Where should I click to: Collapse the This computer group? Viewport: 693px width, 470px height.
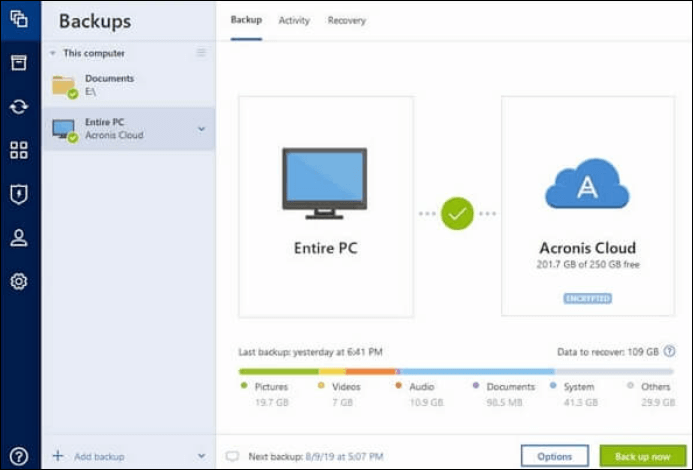[53, 53]
